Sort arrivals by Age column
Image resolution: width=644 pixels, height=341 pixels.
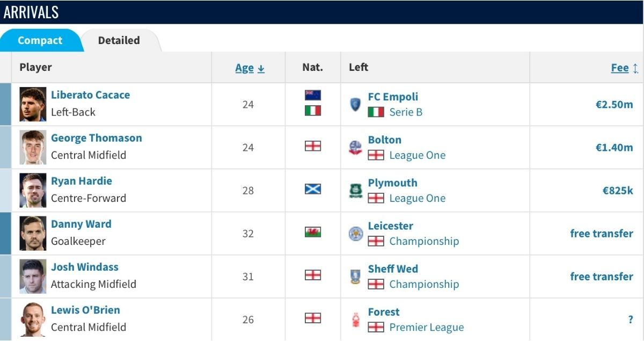[250, 68]
